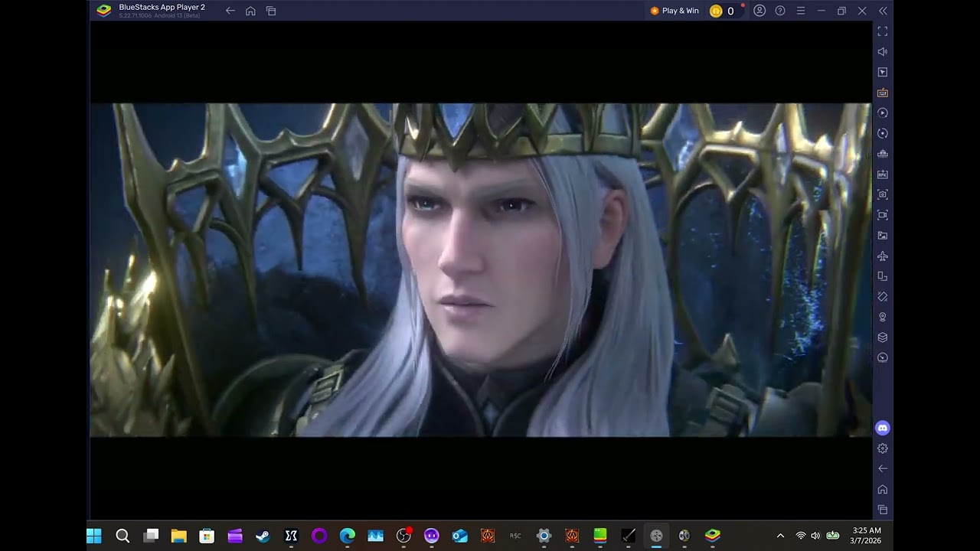Collapse the BlueStacks side toolbar
980x551 pixels.
883,11
